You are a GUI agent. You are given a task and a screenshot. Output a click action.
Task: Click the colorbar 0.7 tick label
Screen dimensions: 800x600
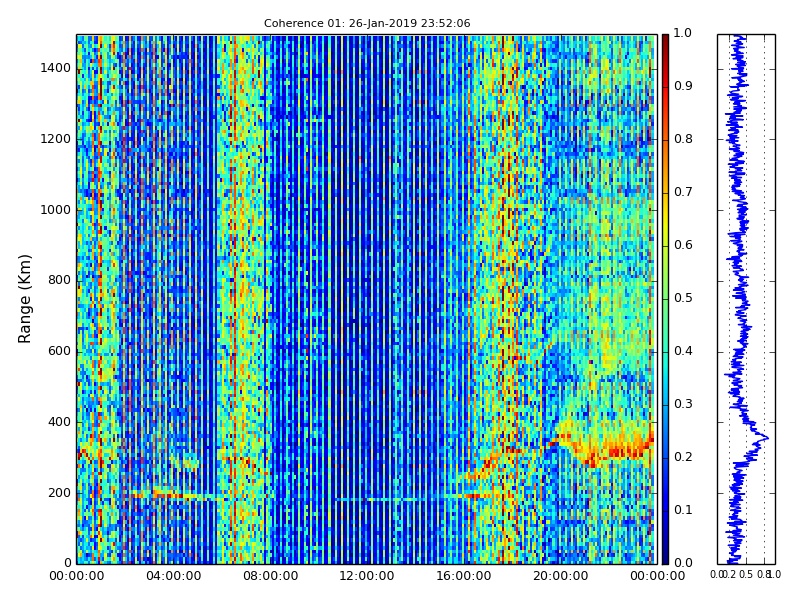point(683,192)
